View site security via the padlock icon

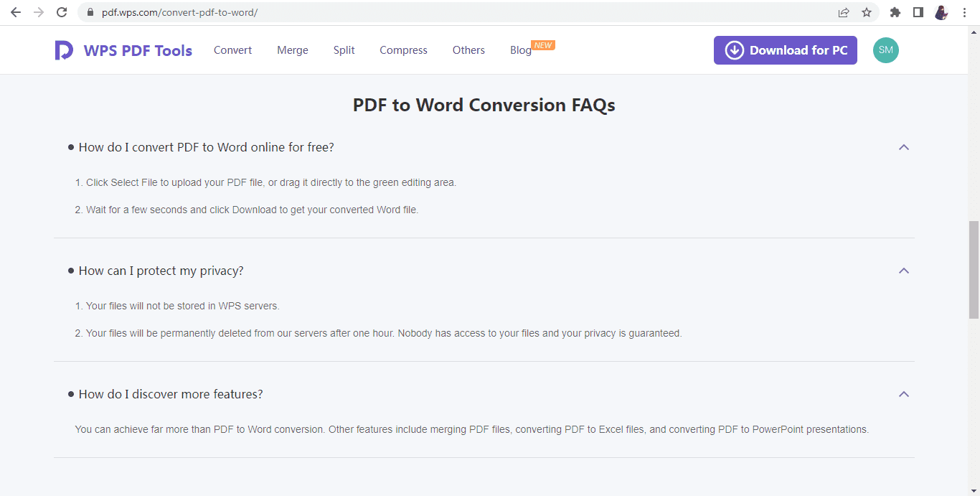click(89, 12)
